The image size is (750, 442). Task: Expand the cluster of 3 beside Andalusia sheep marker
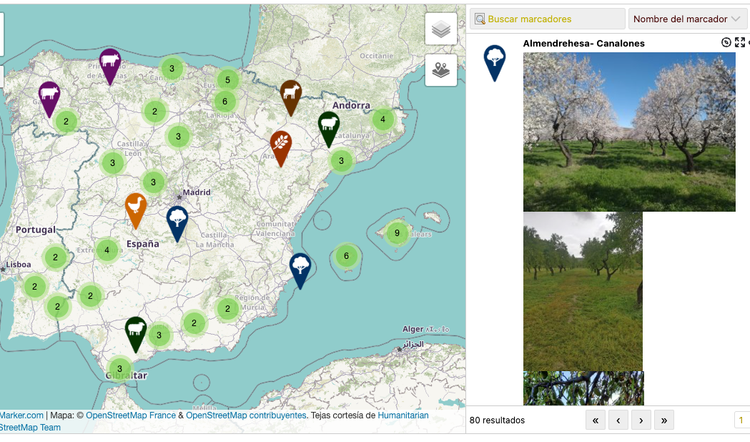click(x=159, y=335)
